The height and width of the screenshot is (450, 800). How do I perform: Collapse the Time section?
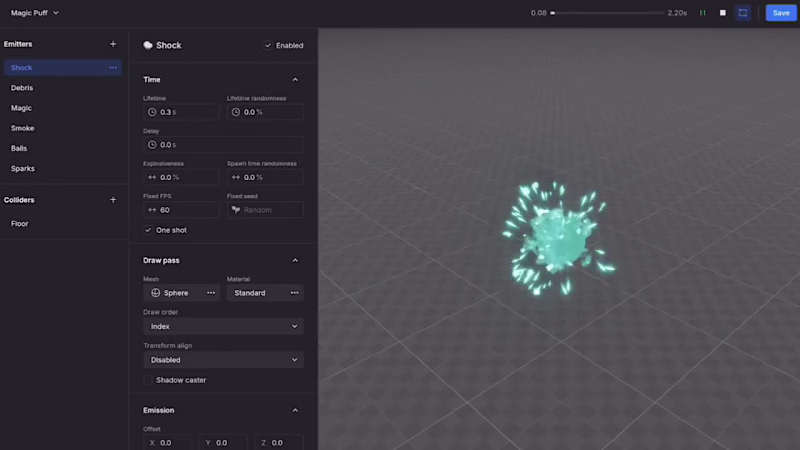(x=295, y=80)
